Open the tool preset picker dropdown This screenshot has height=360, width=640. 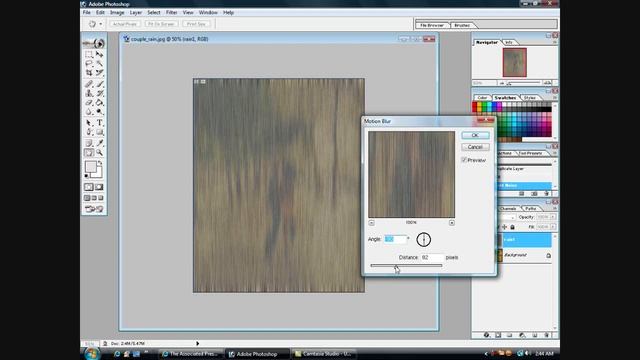pos(101,24)
